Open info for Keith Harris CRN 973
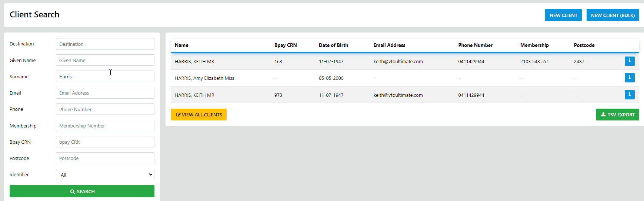The image size is (644, 201). coord(629,95)
